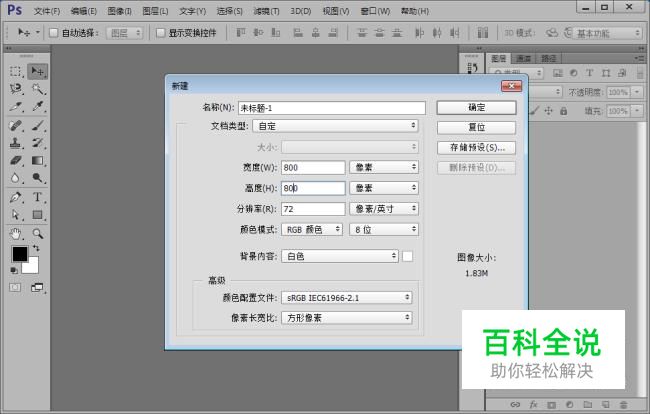Open the 图层(L) menu

pyautogui.click(x=155, y=11)
